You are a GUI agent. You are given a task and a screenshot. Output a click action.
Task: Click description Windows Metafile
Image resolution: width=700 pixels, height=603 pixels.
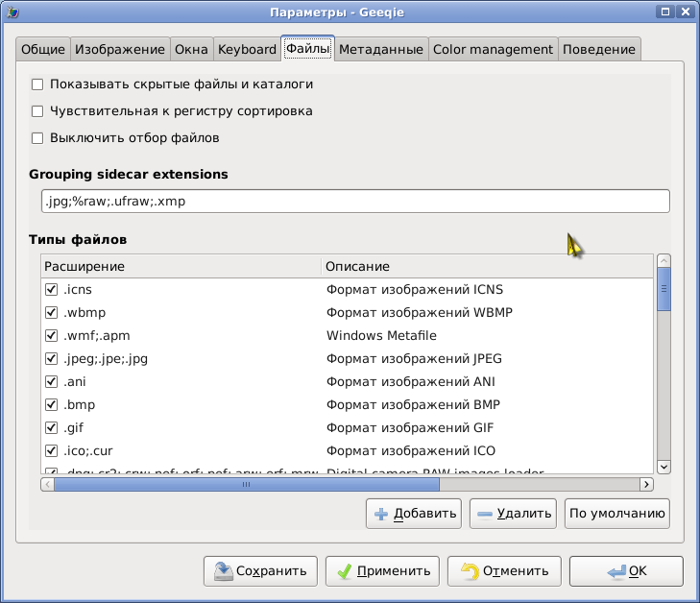[382, 336]
